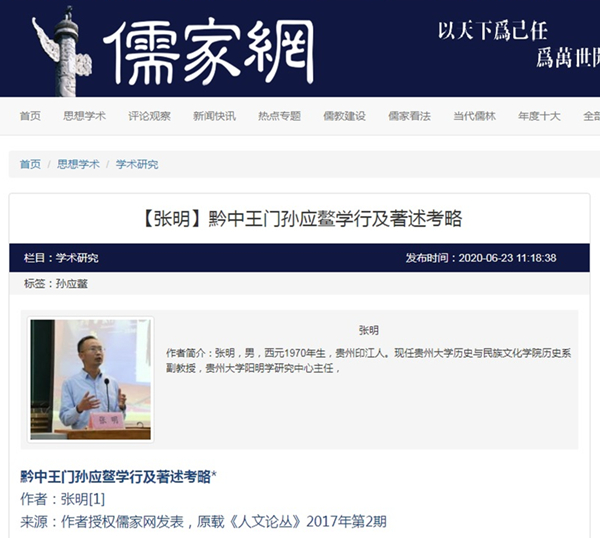Open the author photo thumbnail
This screenshot has width=600, height=538.
(91, 380)
